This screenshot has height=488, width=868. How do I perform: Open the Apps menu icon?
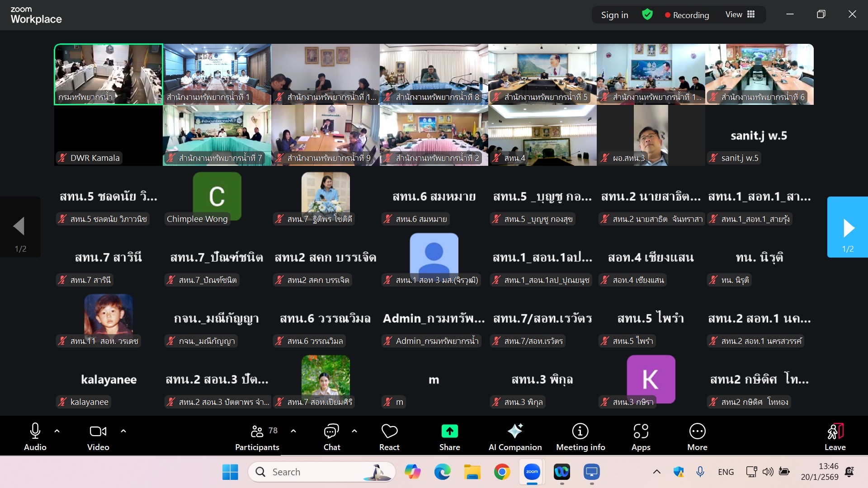641,432
